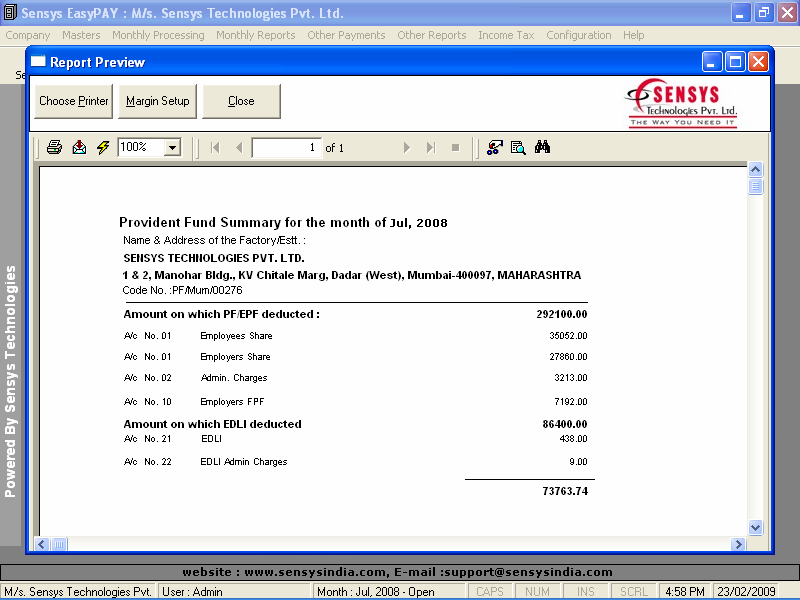Open the Configuration menu

click(579, 35)
